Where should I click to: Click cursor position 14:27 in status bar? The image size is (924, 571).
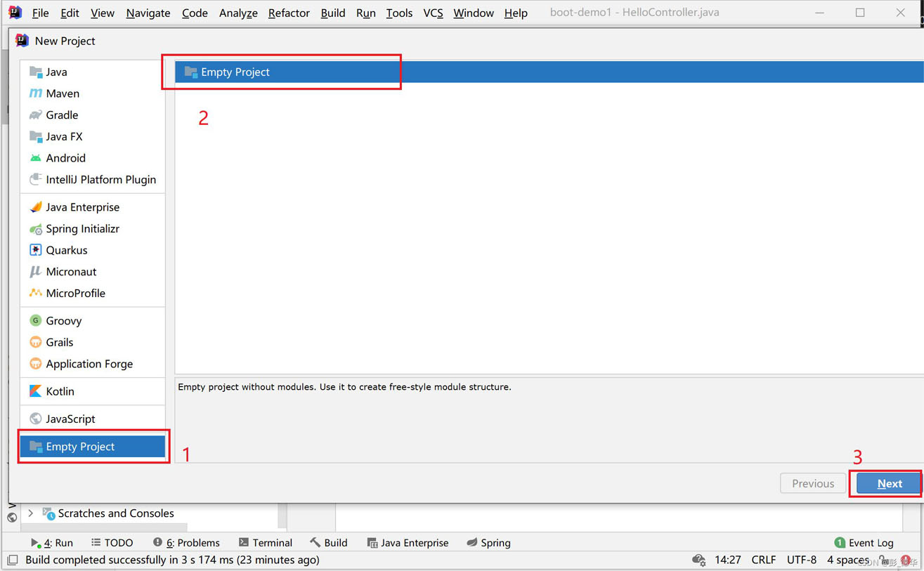click(728, 560)
